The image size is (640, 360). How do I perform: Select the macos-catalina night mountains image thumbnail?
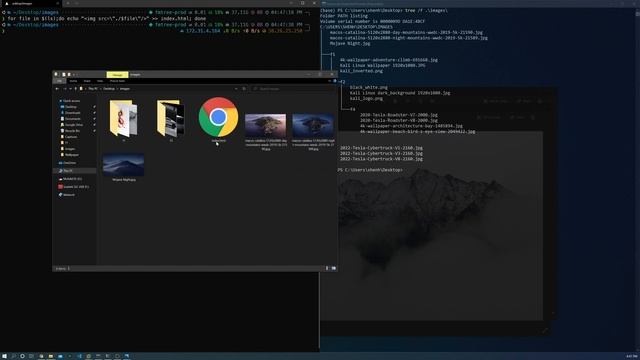click(313, 125)
